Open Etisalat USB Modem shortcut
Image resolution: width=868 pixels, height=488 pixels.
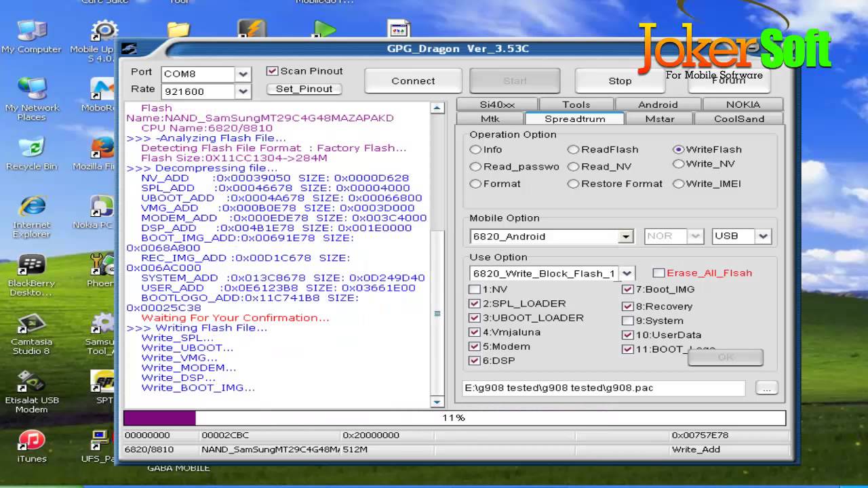[31, 392]
